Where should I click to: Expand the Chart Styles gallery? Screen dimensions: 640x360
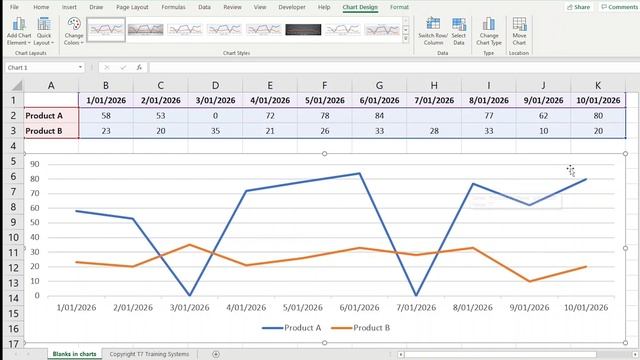click(x=406, y=39)
